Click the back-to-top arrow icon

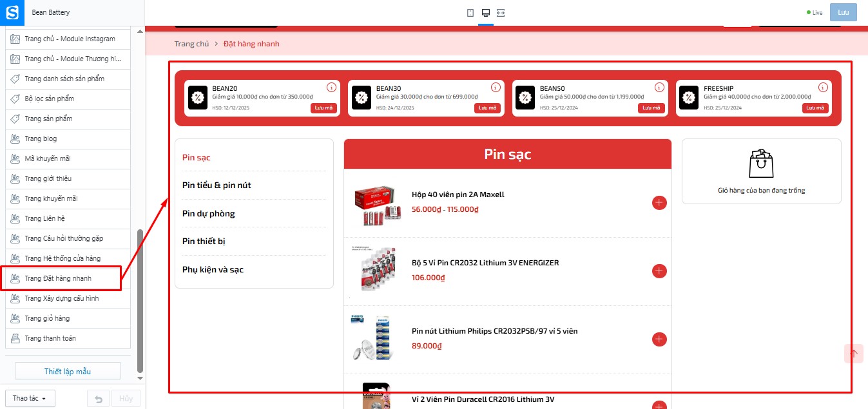[x=854, y=354]
